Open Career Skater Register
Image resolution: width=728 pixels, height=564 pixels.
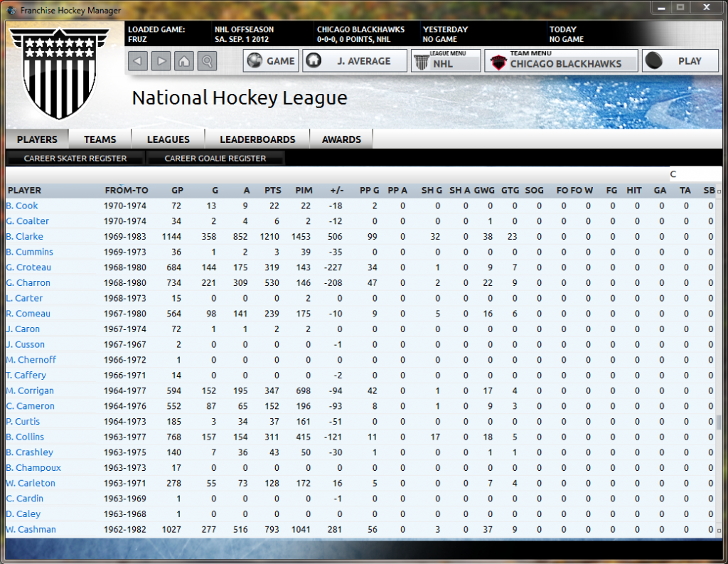pyautogui.click(x=75, y=159)
